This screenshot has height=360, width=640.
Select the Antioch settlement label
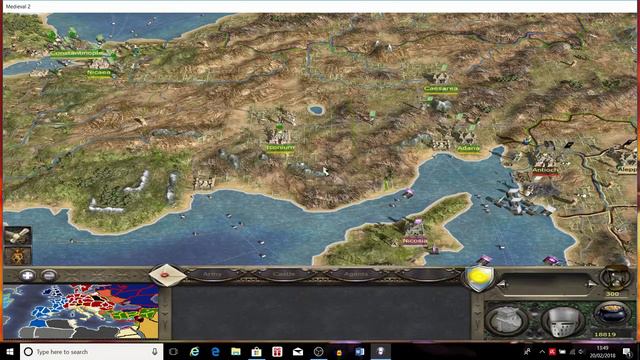coord(545,170)
